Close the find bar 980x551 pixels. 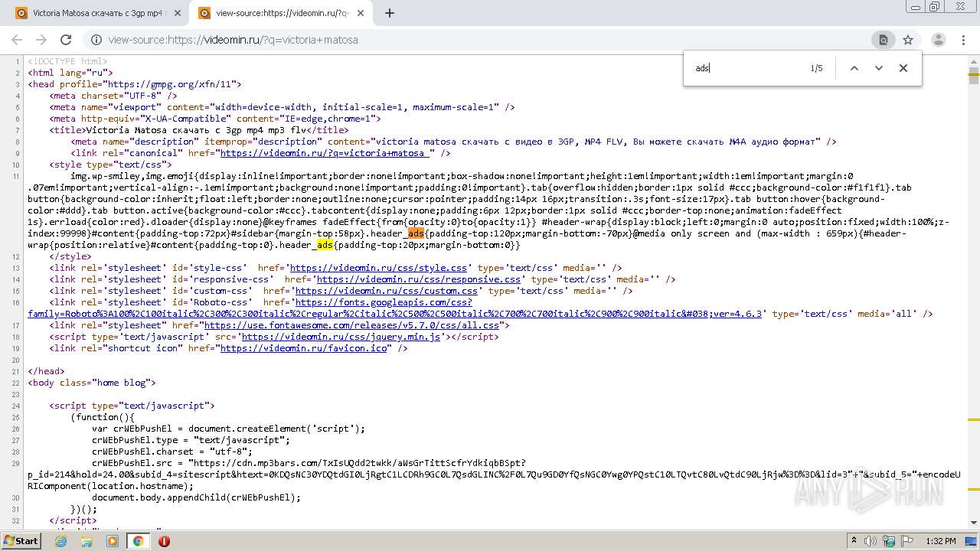pos(903,68)
